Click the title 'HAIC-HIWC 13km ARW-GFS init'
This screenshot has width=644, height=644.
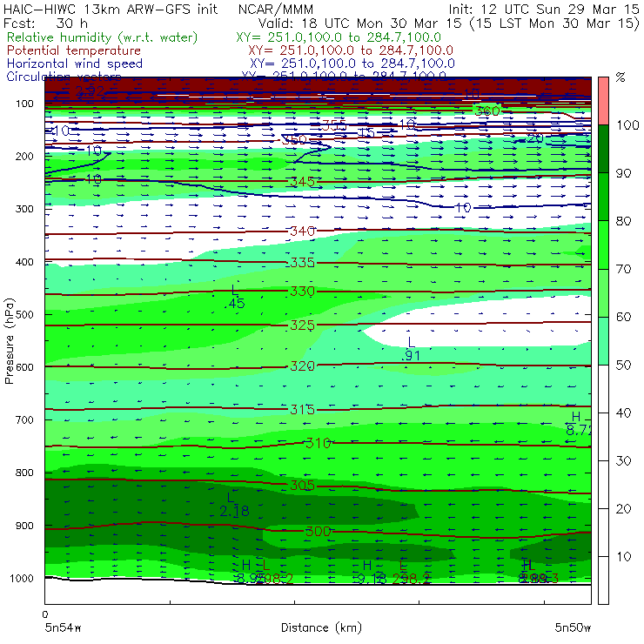click(x=110, y=9)
